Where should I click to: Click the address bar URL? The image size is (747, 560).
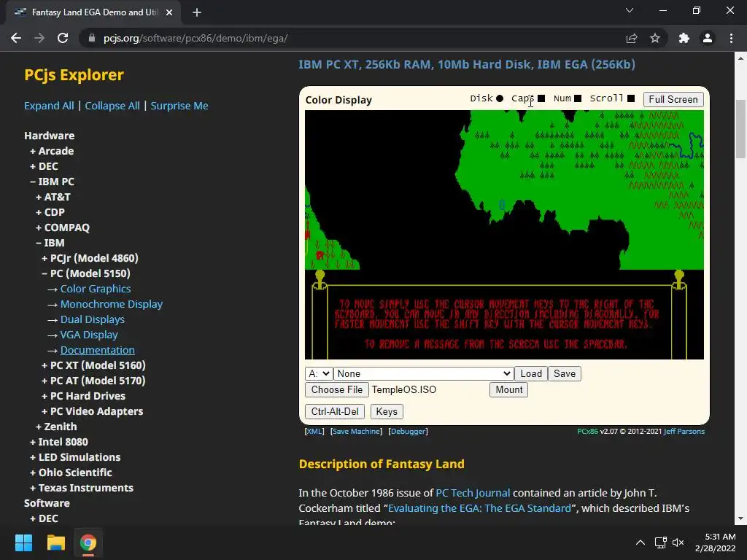point(196,38)
